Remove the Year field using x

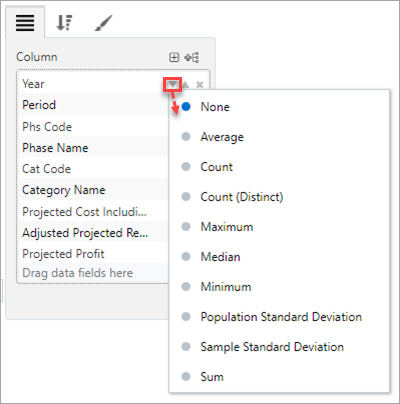point(199,85)
